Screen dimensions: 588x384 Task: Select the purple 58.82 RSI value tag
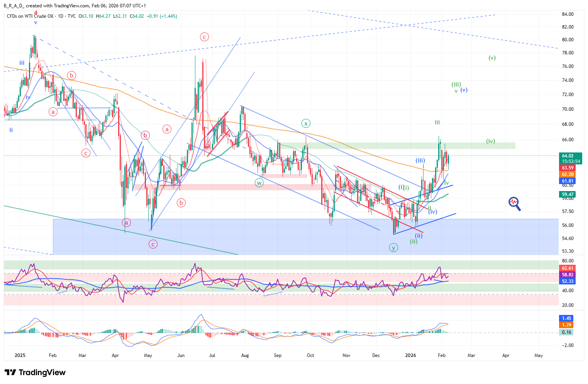point(568,275)
